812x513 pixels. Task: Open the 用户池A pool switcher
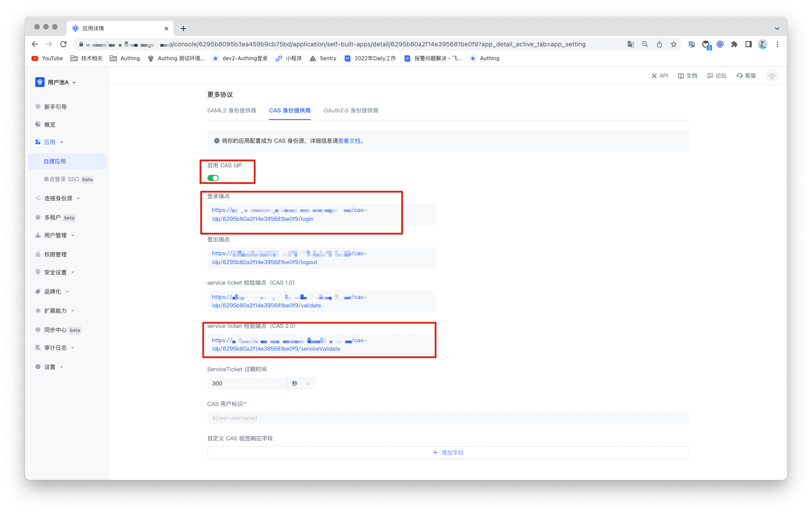coord(56,83)
